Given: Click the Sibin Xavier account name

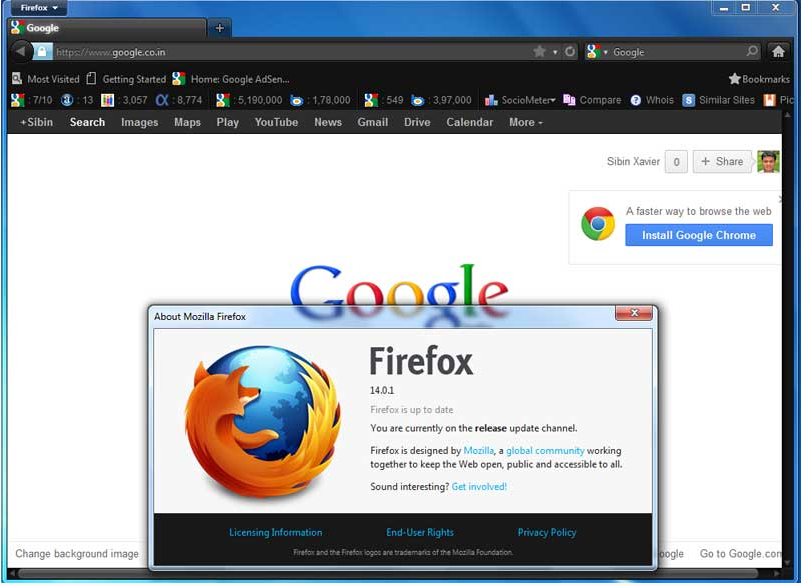Looking at the screenshot, I should tap(633, 161).
